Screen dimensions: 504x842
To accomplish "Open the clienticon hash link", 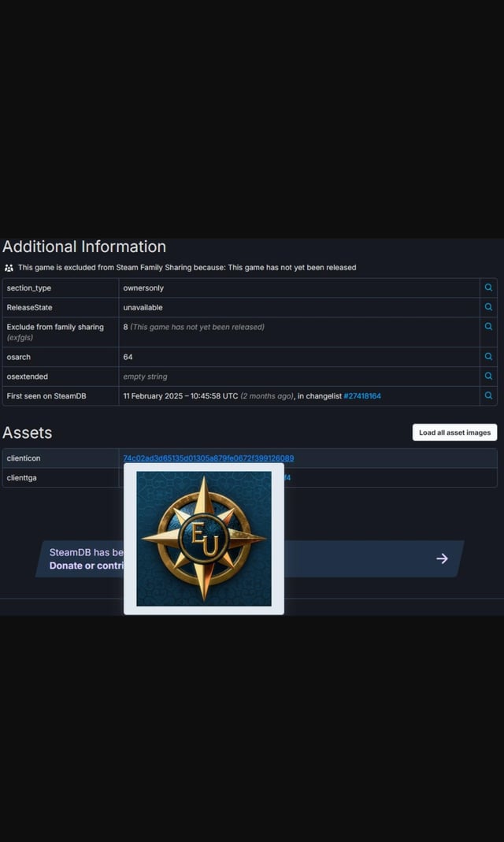I will (x=208, y=458).
